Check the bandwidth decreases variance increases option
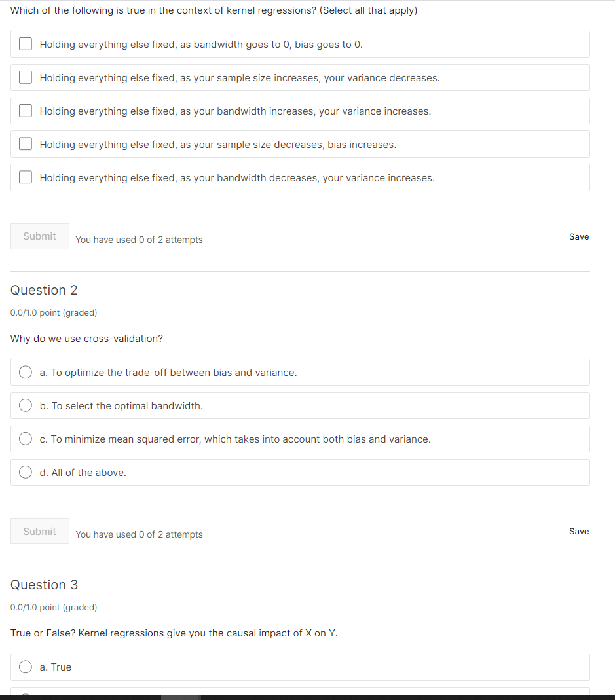 [x=25, y=177]
